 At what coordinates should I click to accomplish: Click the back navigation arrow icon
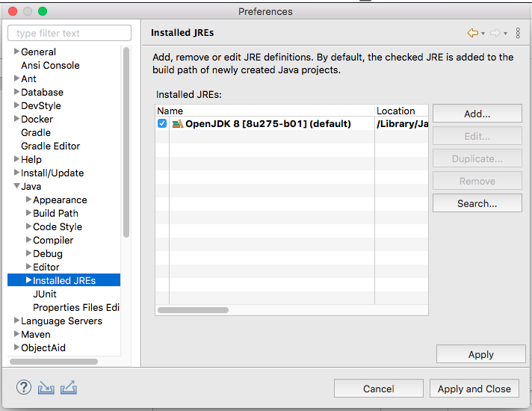point(472,33)
